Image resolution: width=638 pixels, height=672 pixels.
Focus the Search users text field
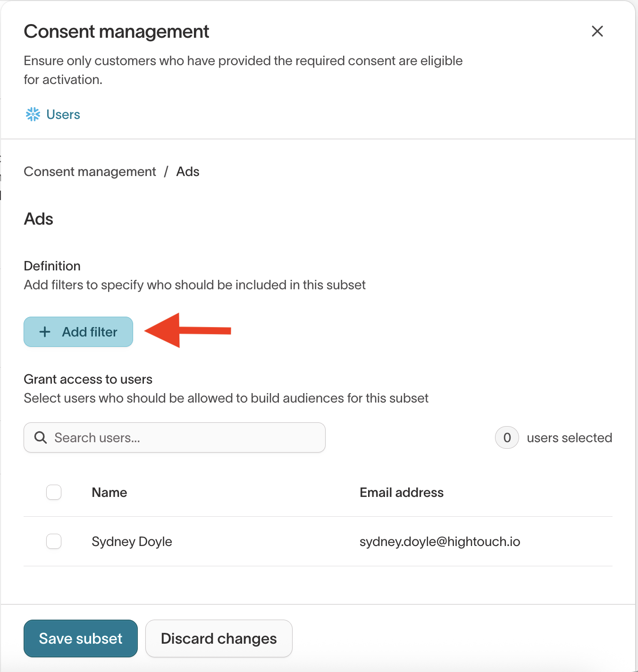(184, 437)
